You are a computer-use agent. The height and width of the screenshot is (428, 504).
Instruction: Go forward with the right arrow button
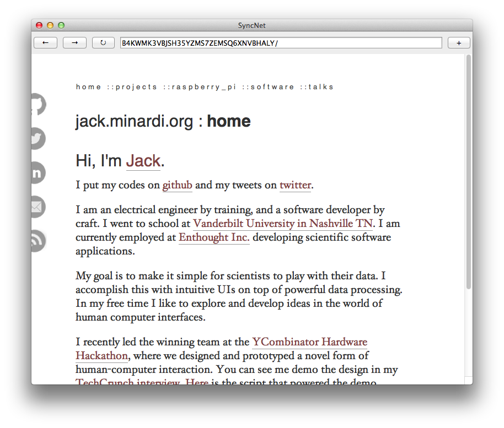pos(74,43)
